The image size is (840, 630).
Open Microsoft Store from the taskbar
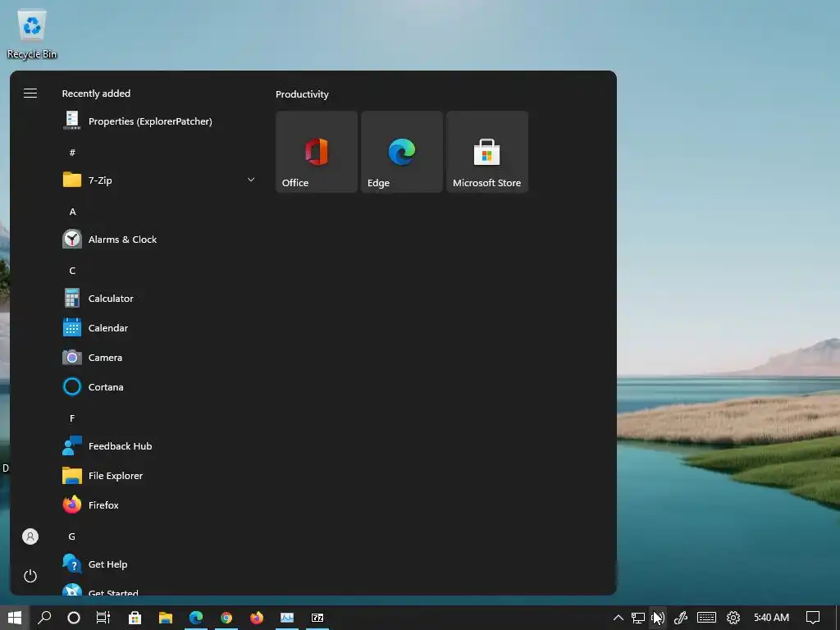point(135,618)
